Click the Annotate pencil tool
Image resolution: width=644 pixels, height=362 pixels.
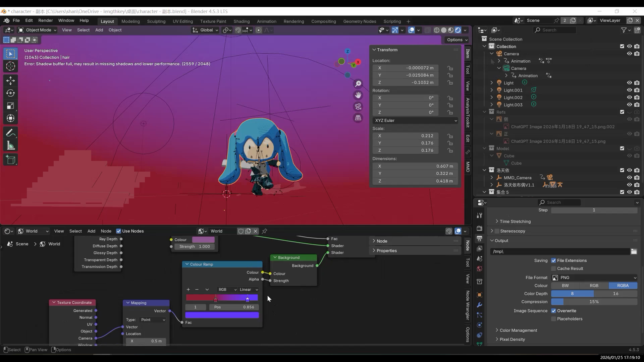[10, 133]
